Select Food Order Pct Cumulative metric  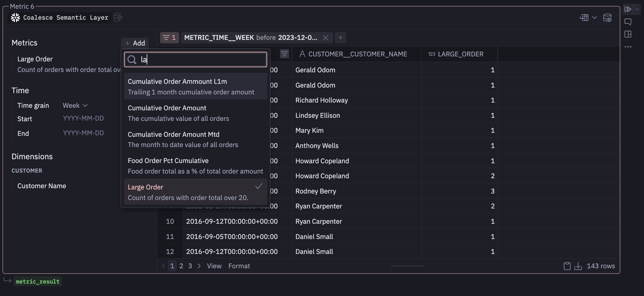pos(168,160)
